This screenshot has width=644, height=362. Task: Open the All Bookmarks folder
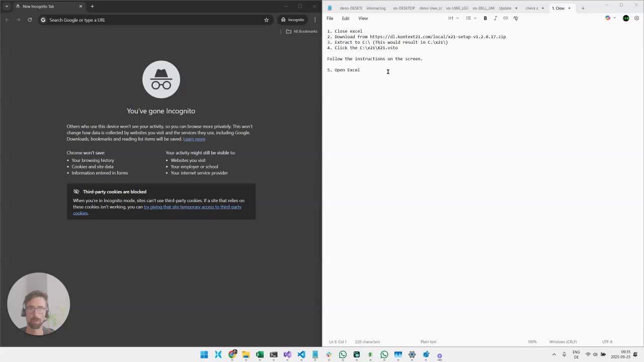pos(301,31)
